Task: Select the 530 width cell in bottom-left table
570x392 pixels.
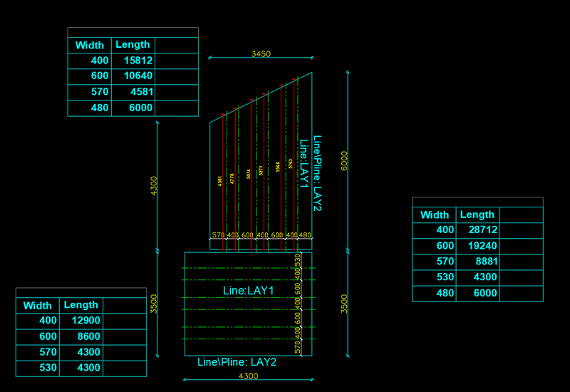Action: (38, 368)
